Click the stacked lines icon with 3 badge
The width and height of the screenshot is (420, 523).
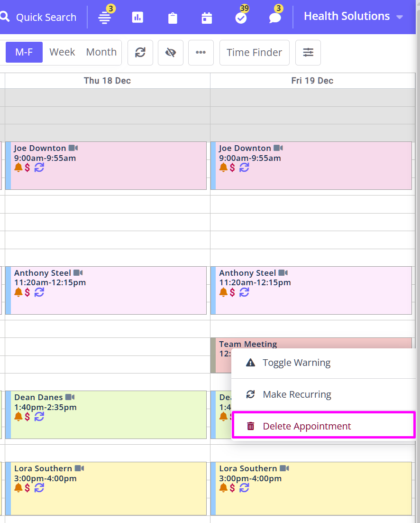[104, 18]
